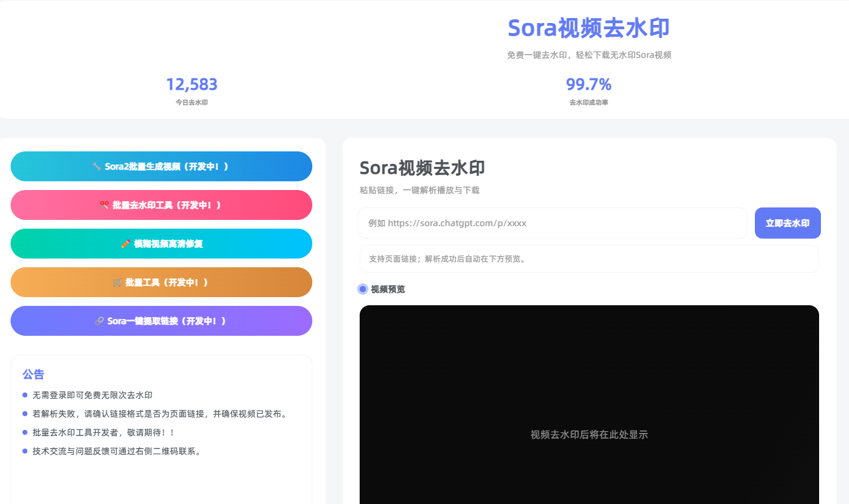Click the black video preview area
This screenshot has width=849, height=504.
pyautogui.click(x=589, y=405)
